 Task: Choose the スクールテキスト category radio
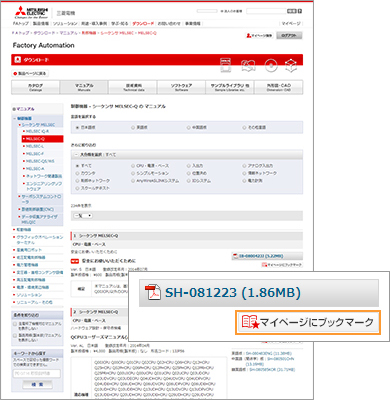(x=77, y=188)
